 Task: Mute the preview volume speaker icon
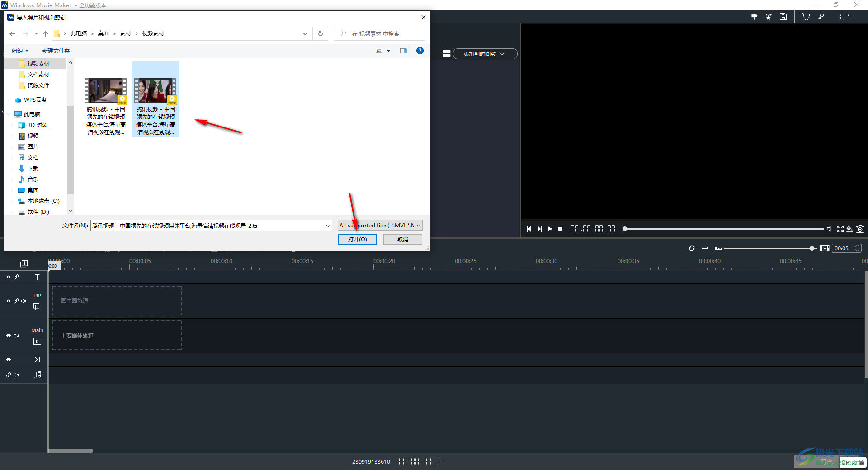(829, 229)
